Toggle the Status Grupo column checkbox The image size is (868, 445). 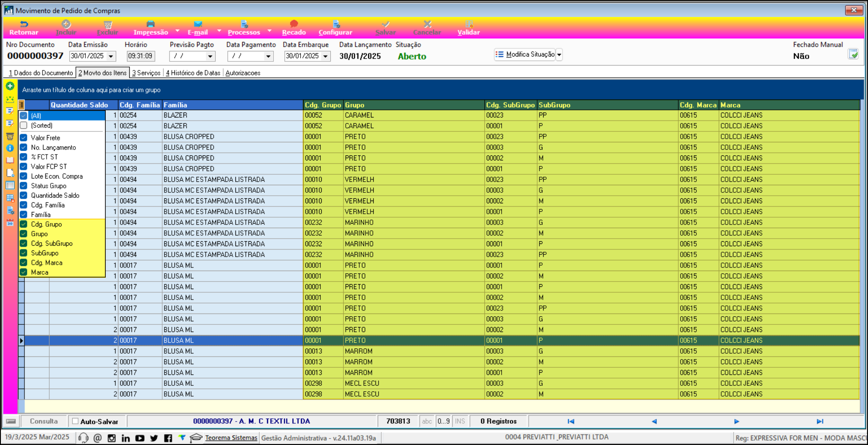click(x=23, y=186)
